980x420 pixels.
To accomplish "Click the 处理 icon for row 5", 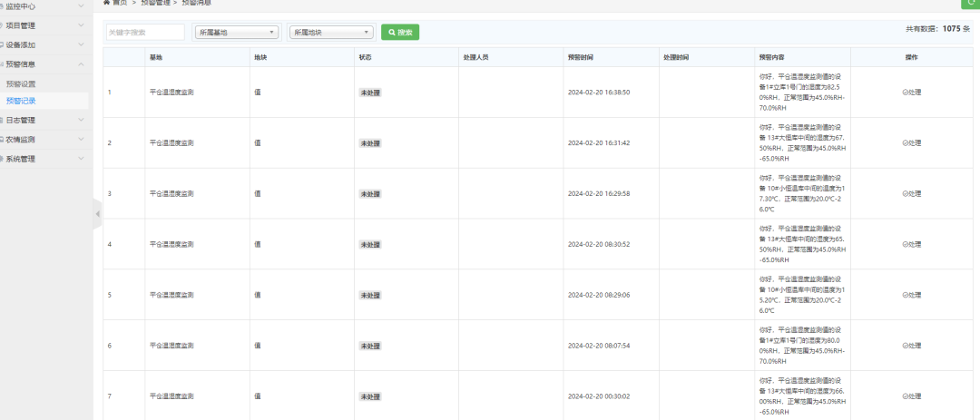I will point(911,295).
